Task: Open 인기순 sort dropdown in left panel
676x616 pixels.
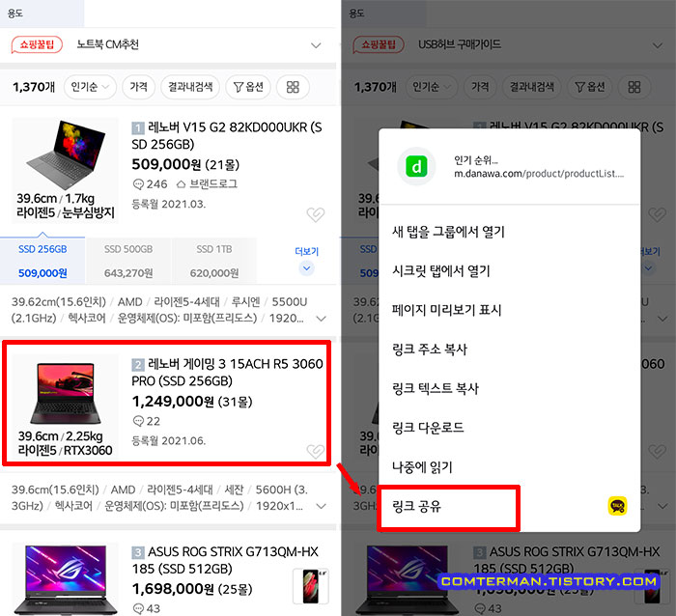Action: coord(90,87)
